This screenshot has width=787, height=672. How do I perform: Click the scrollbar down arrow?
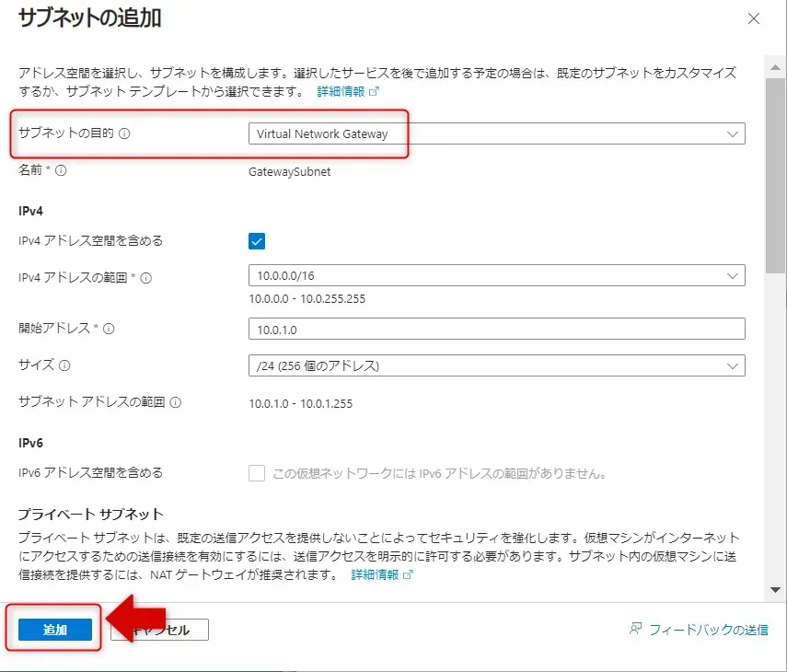point(775,590)
